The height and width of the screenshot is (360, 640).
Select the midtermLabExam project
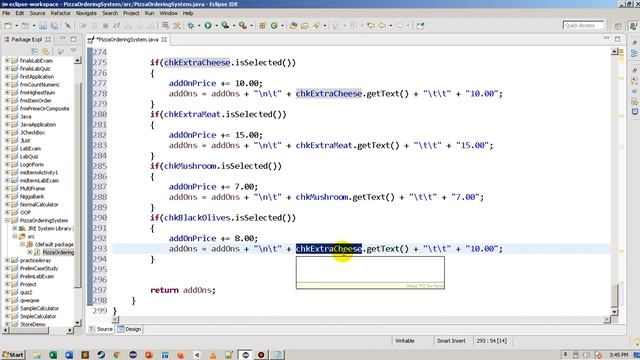39,180
